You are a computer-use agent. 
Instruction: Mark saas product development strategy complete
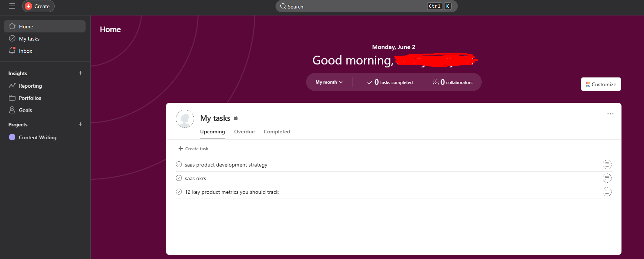[179, 164]
